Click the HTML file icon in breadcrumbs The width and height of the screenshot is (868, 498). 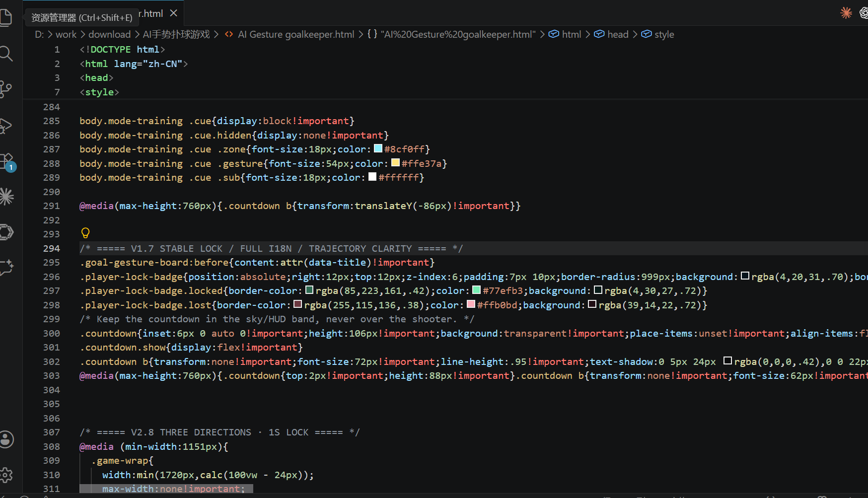click(229, 34)
